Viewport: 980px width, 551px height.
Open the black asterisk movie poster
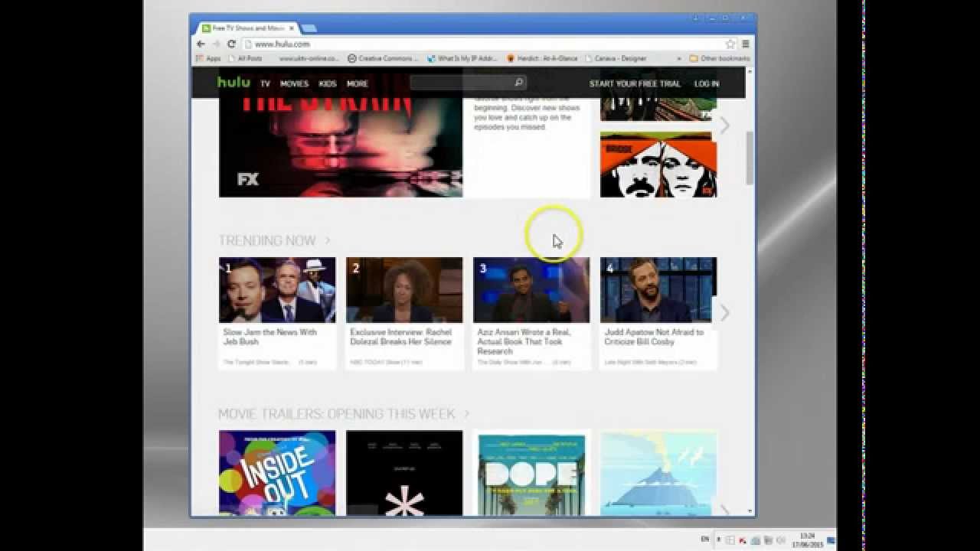404,473
